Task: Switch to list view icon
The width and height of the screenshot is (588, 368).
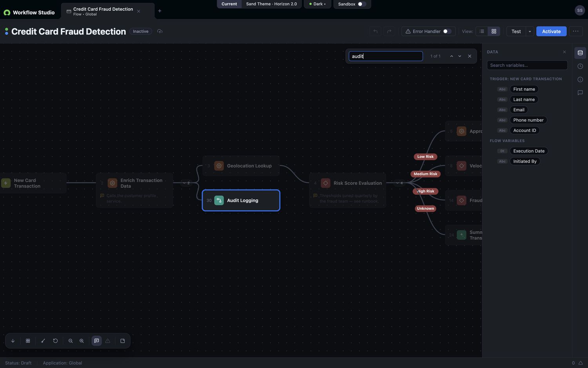Action: (x=482, y=31)
